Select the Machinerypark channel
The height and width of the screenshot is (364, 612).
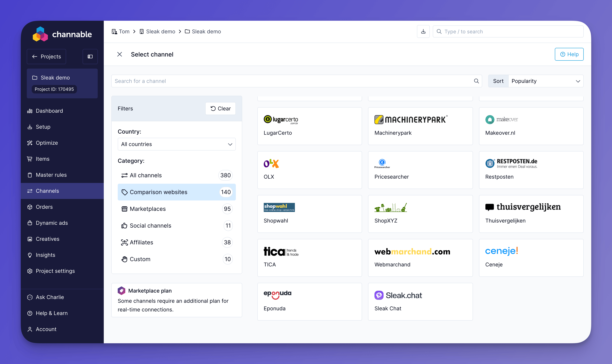click(420, 126)
